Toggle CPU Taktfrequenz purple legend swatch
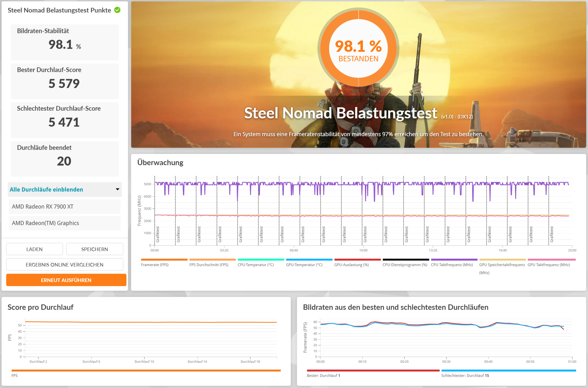The width and height of the screenshot is (588, 388). pos(454,260)
